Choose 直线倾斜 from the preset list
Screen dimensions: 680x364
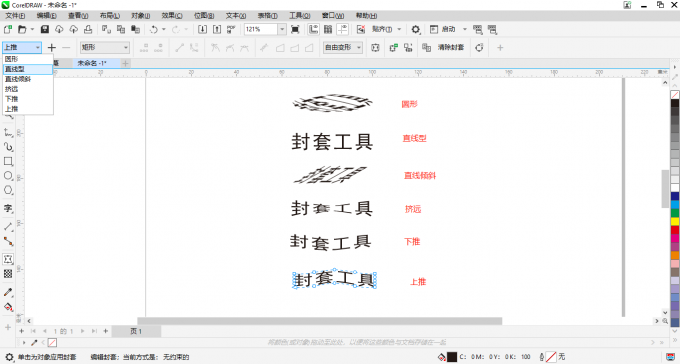(x=27, y=79)
